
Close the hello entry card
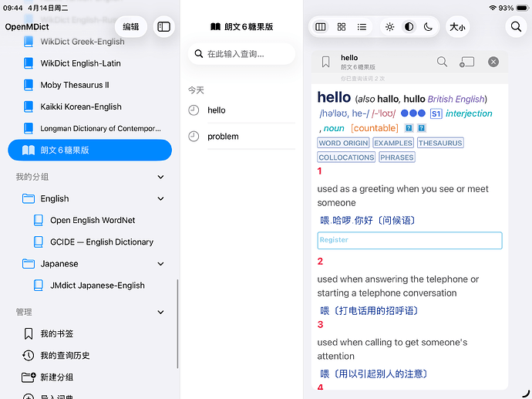pyautogui.click(x=493, y=62)
